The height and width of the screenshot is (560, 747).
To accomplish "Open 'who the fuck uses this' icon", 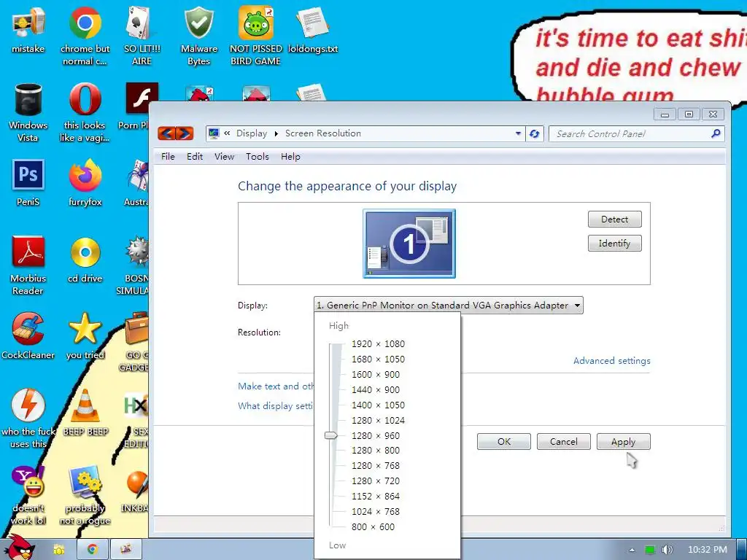I will [28, 419].
